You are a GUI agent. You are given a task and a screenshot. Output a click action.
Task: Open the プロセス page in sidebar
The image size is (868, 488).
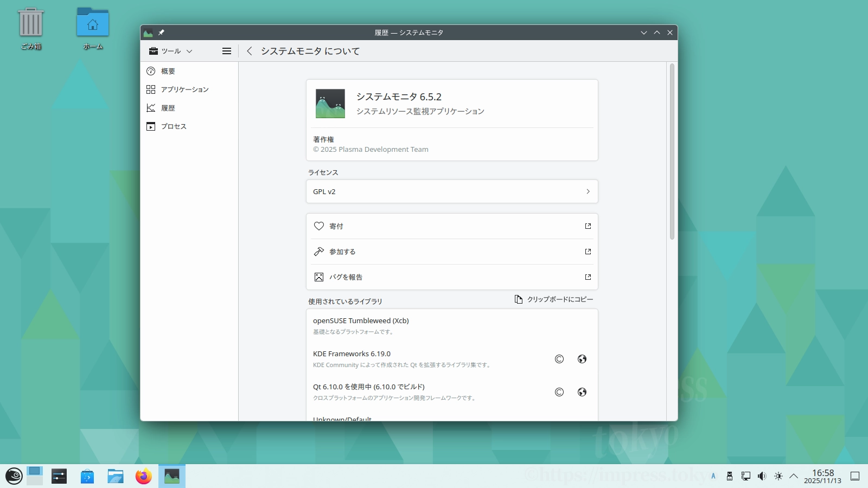189,126
